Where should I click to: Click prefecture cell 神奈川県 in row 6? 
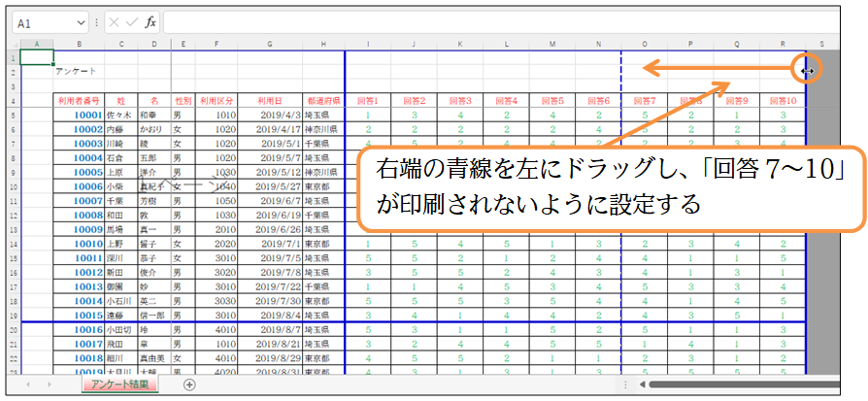323,129
